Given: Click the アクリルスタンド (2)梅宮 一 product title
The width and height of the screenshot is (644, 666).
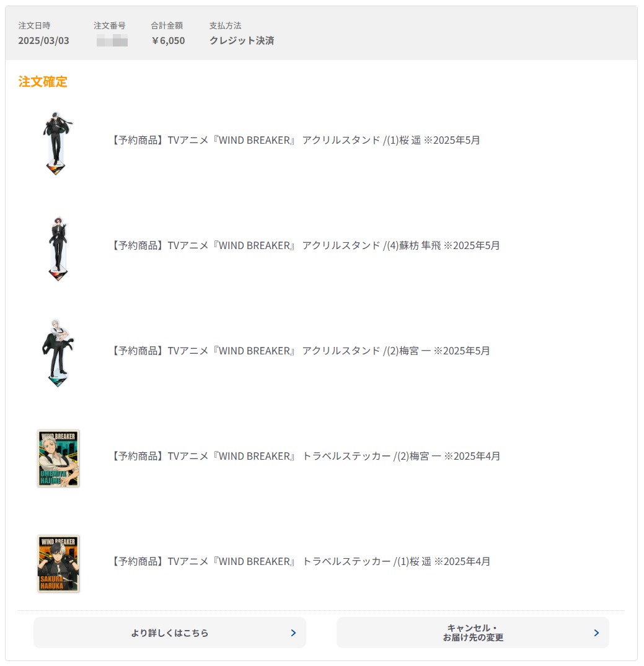Looking at the screenshot, I should pos(301,351).
